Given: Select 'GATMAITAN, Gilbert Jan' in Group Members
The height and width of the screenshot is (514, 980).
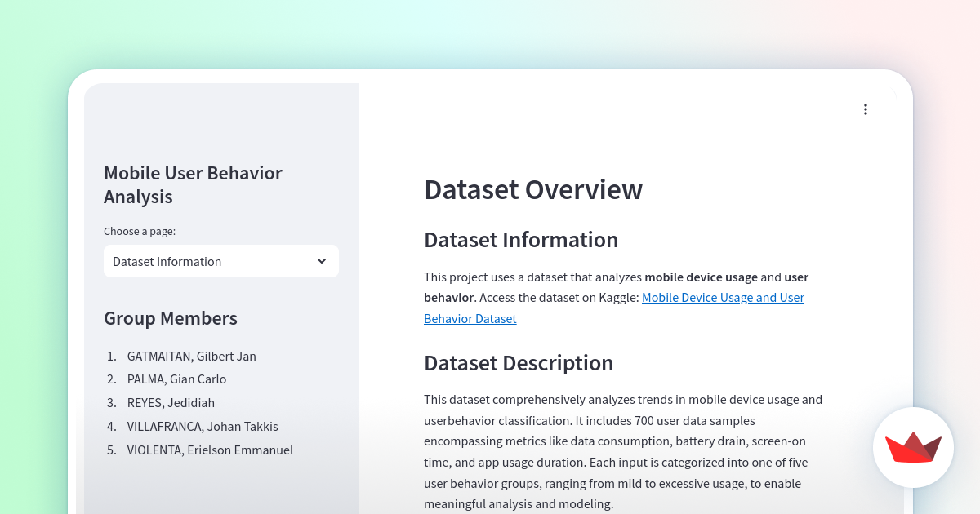Looking at the screenshot, I should [191, 356].
